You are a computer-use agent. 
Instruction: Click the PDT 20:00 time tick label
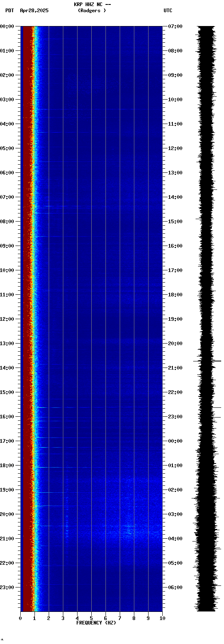(7, 514)
